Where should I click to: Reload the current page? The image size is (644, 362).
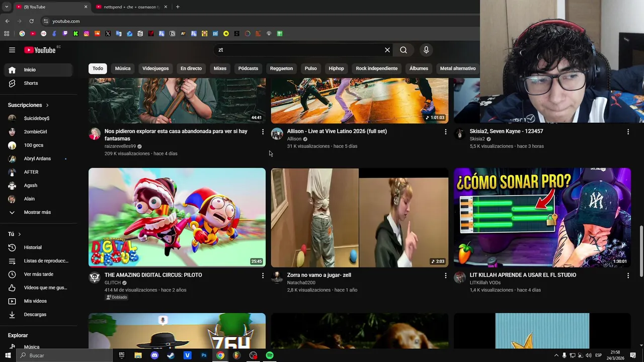coord(31,21)
